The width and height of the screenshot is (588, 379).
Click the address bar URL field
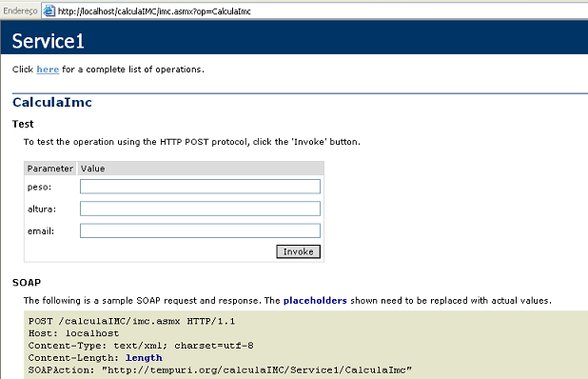[314, 11]
